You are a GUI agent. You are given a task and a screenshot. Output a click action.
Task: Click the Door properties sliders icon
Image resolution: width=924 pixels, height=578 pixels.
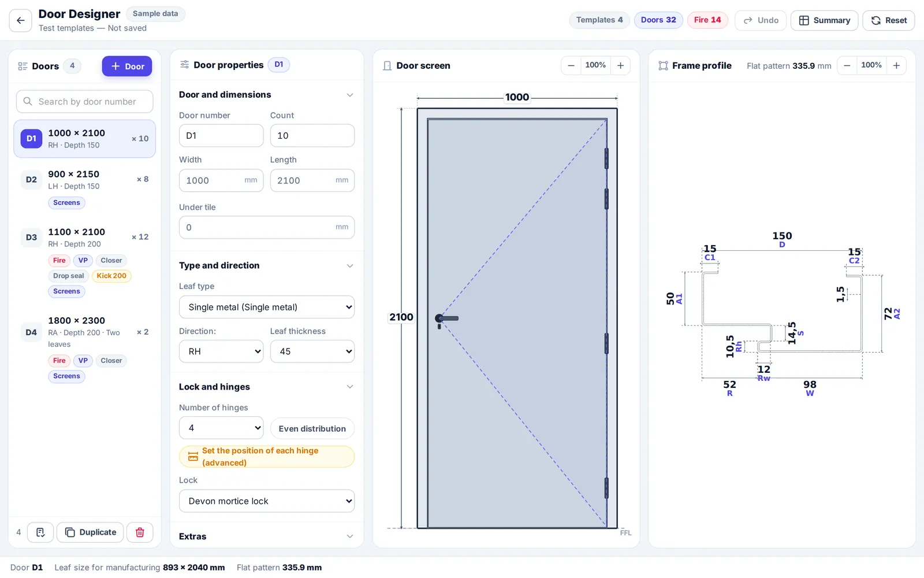tap(185, 65)
